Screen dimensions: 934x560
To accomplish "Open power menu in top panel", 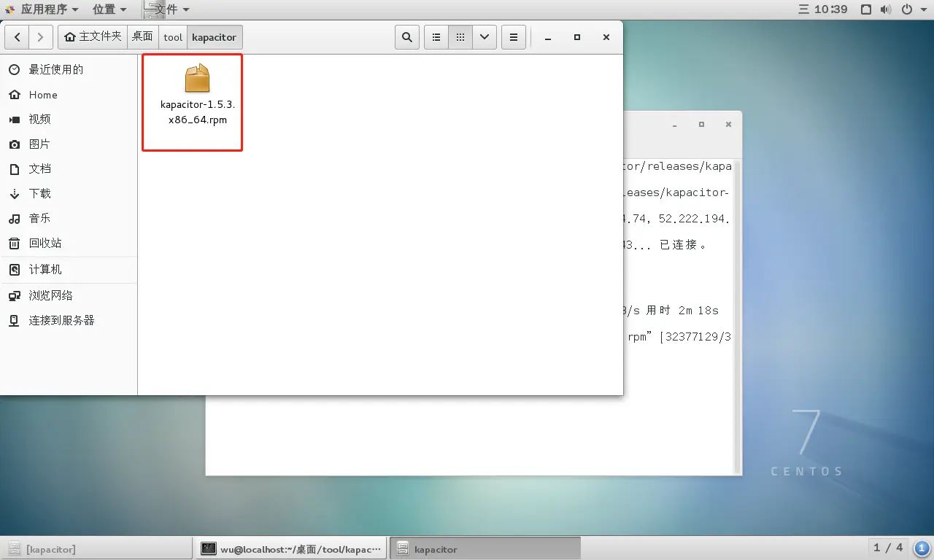I will (x=912, y=9).
